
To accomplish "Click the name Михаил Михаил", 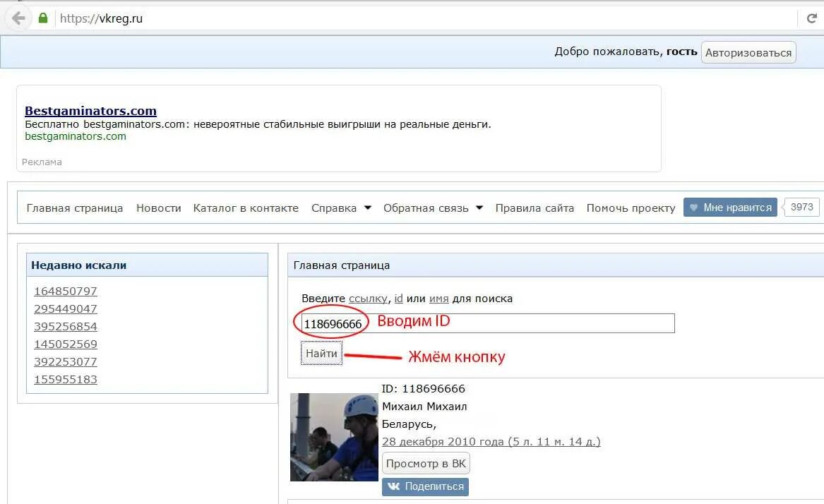I will (424, 407).
